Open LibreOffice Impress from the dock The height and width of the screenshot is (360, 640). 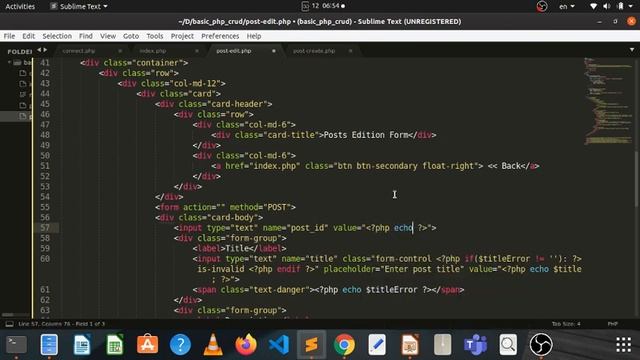point(410,344)
